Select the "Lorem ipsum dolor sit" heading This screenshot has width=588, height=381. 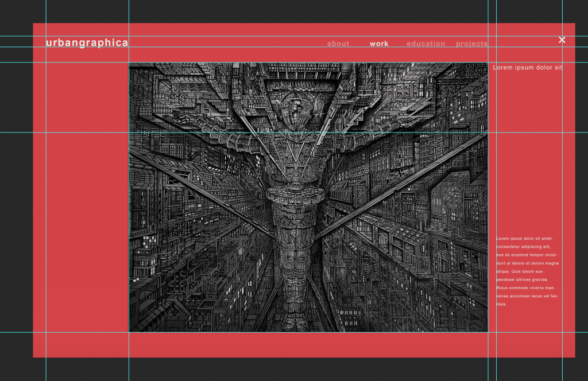527,68
